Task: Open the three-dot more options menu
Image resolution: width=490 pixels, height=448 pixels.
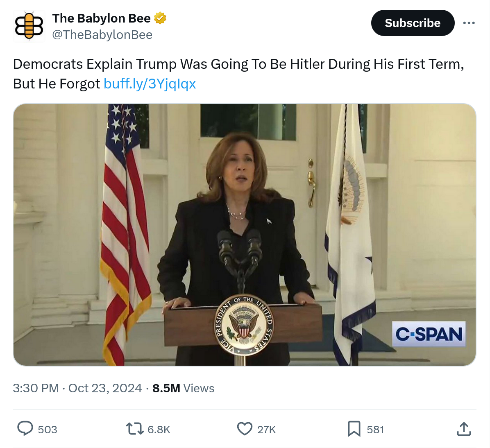Action: click(x=469, y=23)
